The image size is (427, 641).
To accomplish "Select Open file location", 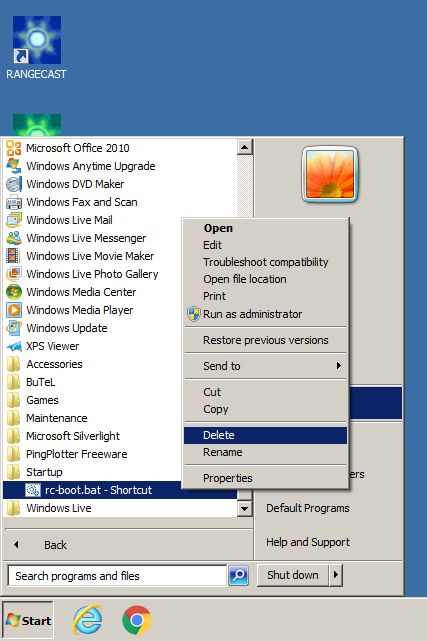I will click(x=265, y=279).
